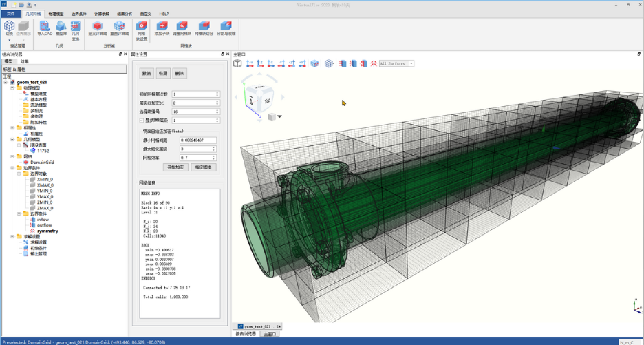The width and height of the screenshot is (644, 345).
Task: Collapse the 物理模型 folder node
Action: pos(12,88)
